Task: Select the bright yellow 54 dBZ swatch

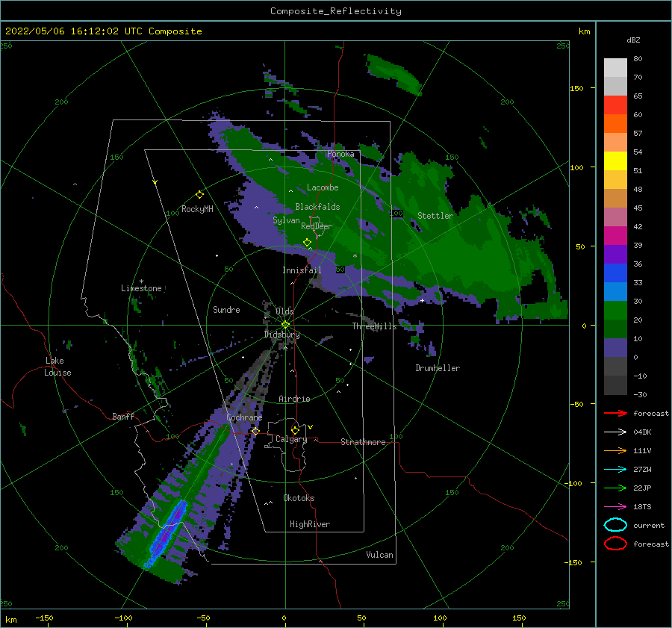Action: (x=615, y=161)
